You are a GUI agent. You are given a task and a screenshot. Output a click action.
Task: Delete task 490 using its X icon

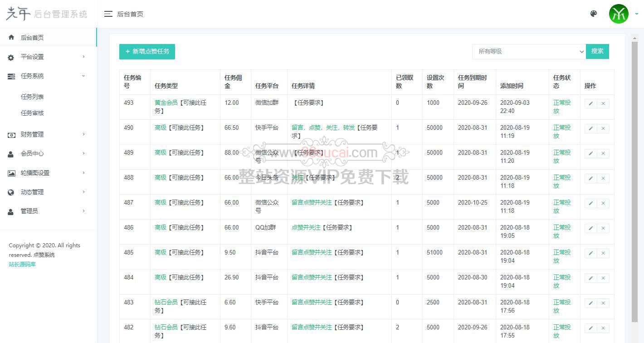tap(603, 128)
